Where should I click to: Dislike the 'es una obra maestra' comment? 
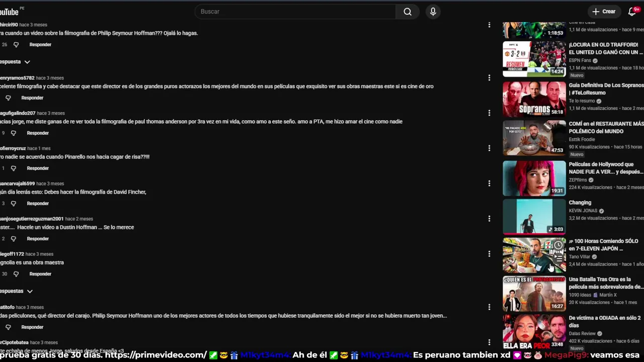pyautogui.click(x=16, y=274)
